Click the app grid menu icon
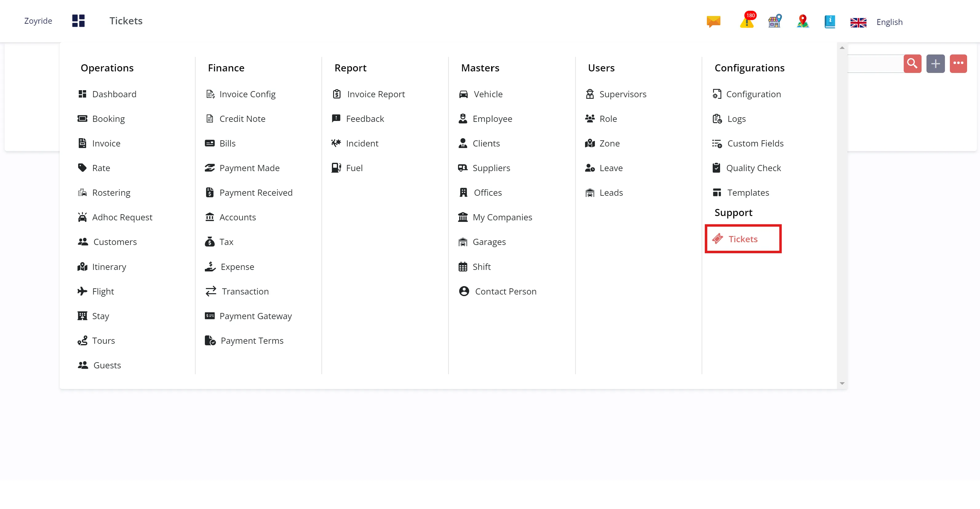Viewport: 980px width, 509px height. (x=78, y=21)
